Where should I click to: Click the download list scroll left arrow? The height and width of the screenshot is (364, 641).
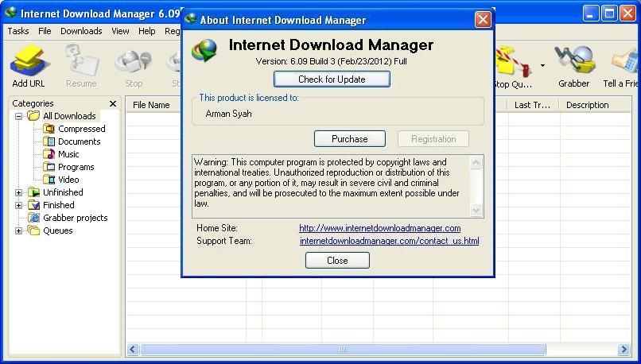133,349
